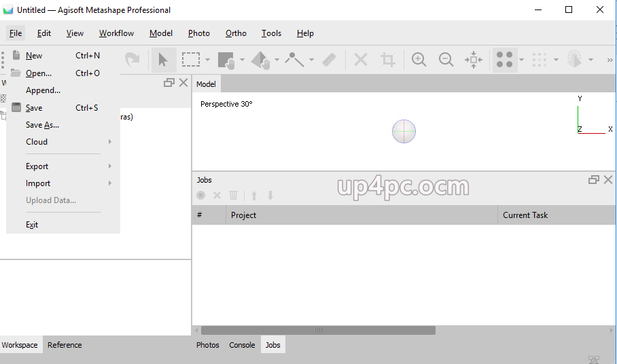Click the Move job down arrow
This screenshot has width=617, height=364.
click(270, 196)
